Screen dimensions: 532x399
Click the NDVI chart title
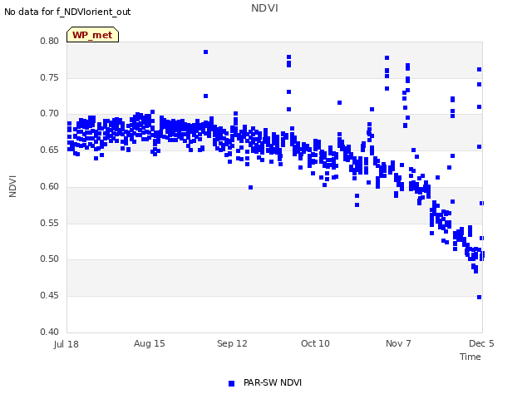pos(264,8)
